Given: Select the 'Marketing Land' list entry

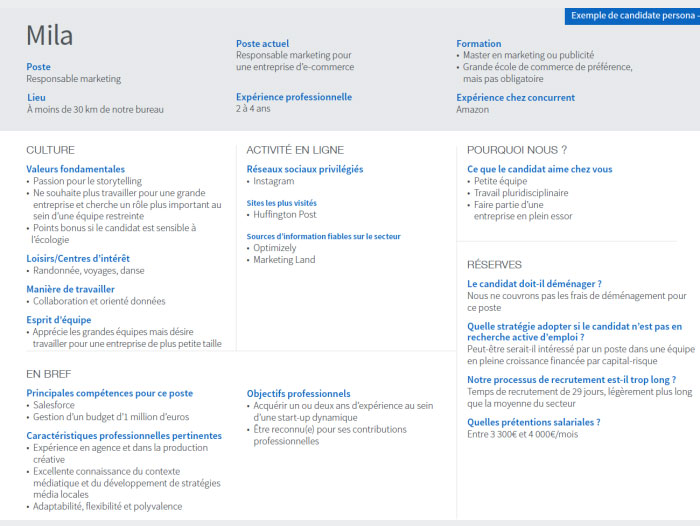Looking at the screenshot, I should point(284,260).
